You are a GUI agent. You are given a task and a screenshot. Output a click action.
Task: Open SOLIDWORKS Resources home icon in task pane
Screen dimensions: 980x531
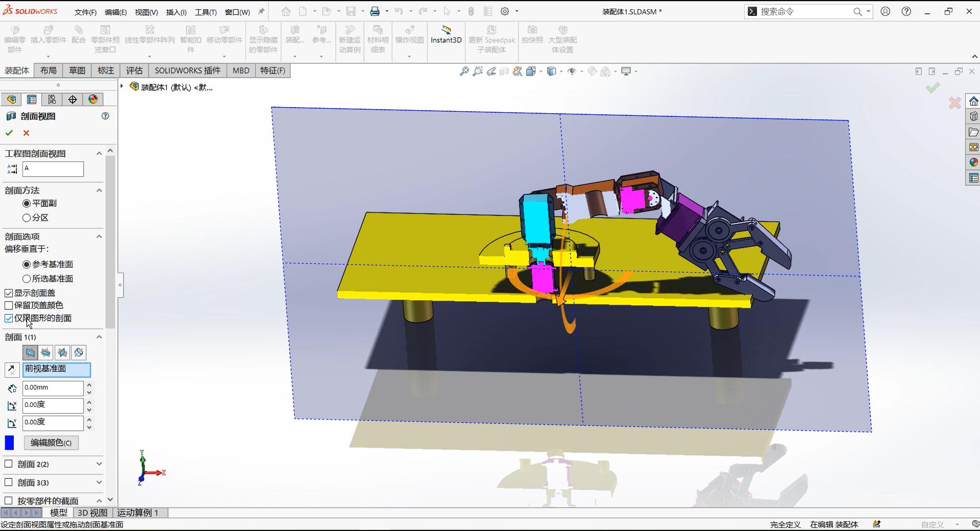click(x=973, y=101)
